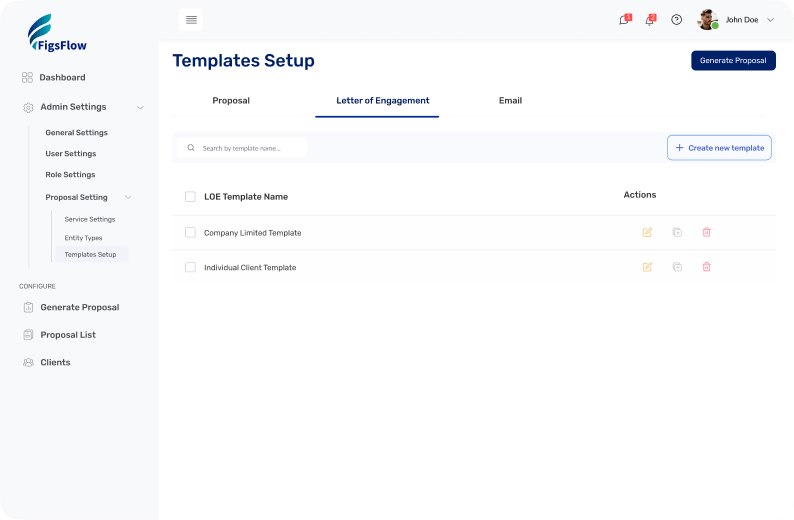Screen dimensions: 794x520
Task: Switch to the Proposal tab
Action: [x=231, y=101]
